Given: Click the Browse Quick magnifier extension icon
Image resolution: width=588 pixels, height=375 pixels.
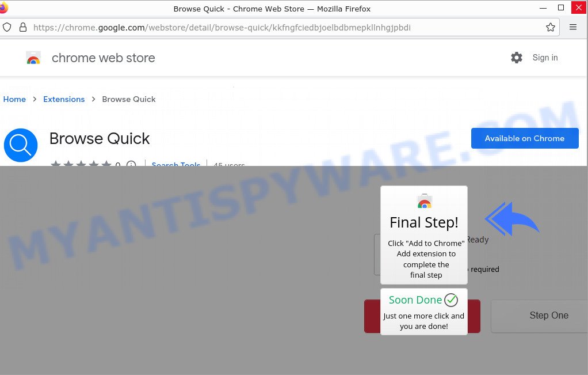Looking at the screenshot, I should coord(21,145).
